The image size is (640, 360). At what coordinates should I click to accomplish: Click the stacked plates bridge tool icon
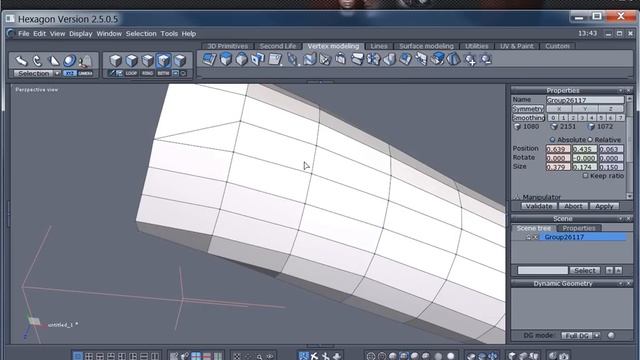tap(357, 60)
